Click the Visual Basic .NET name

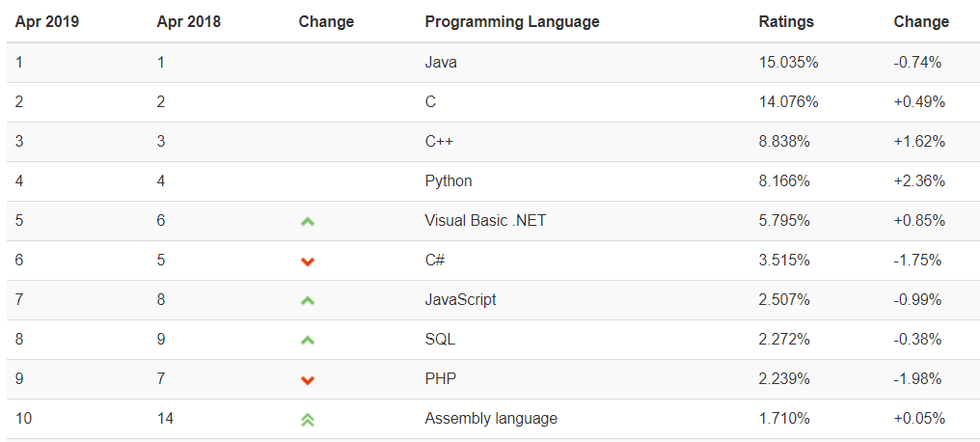pos(485,221)
